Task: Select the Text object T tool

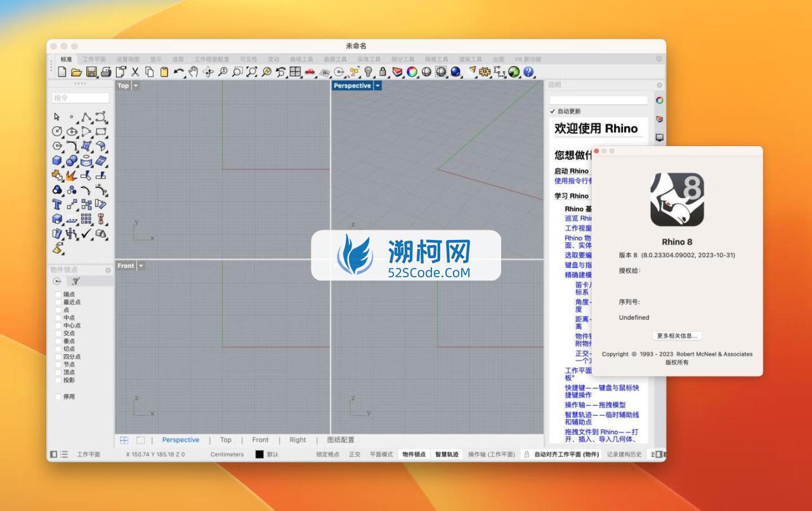Action: pos(56,204)
